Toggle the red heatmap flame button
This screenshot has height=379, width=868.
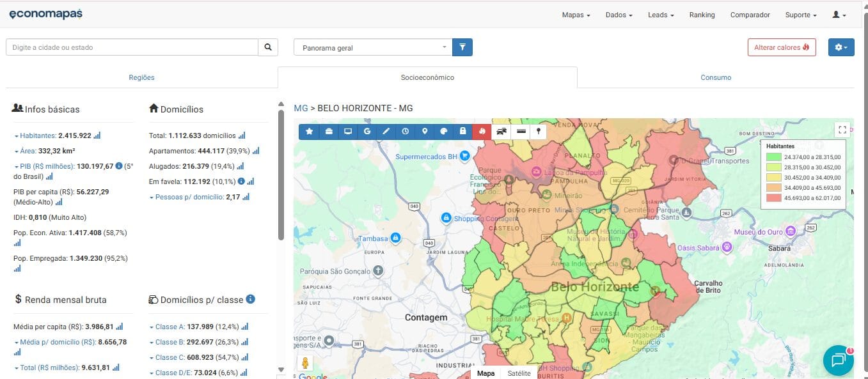pos(482,131)
